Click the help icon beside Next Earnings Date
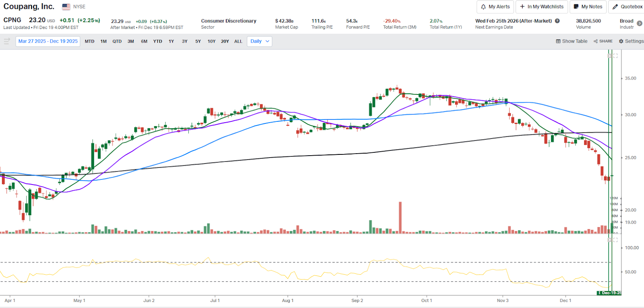 [557, 21]
